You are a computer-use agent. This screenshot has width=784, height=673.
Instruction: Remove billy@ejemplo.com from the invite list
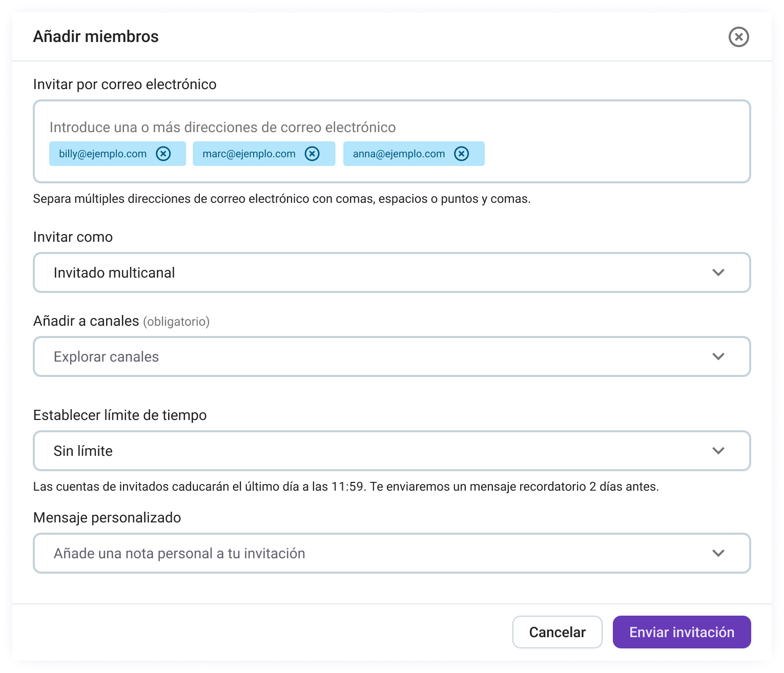coord(163,154)
